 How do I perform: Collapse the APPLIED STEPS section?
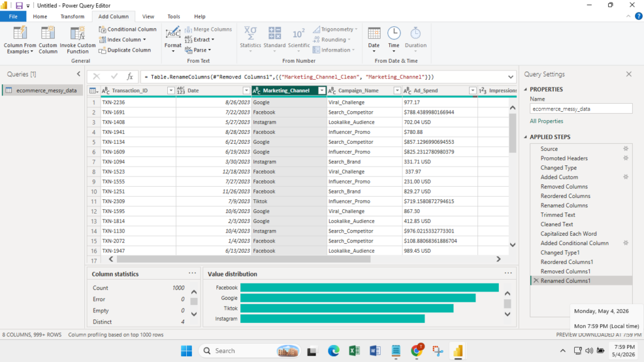coord(526,137)
